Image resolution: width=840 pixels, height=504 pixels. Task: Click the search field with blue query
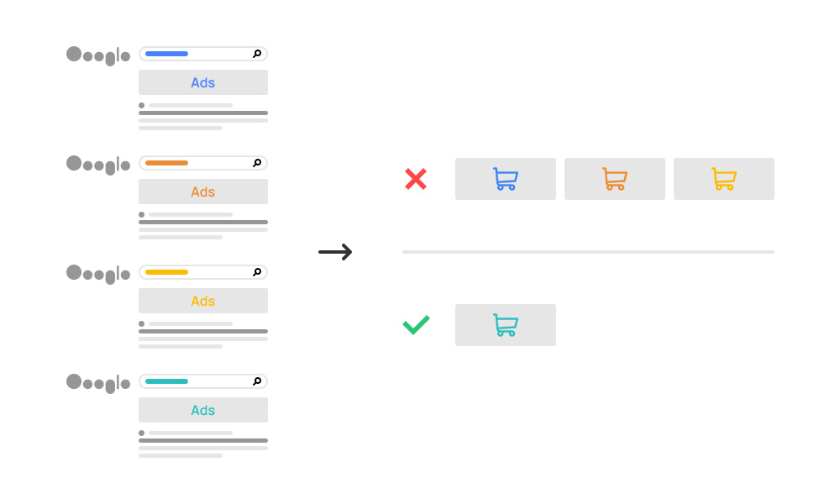[203, 54]
